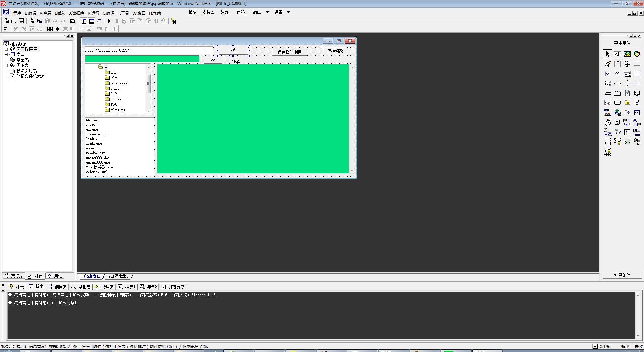Select the printer component icon

pyautogui.click(x=618, y=122)
